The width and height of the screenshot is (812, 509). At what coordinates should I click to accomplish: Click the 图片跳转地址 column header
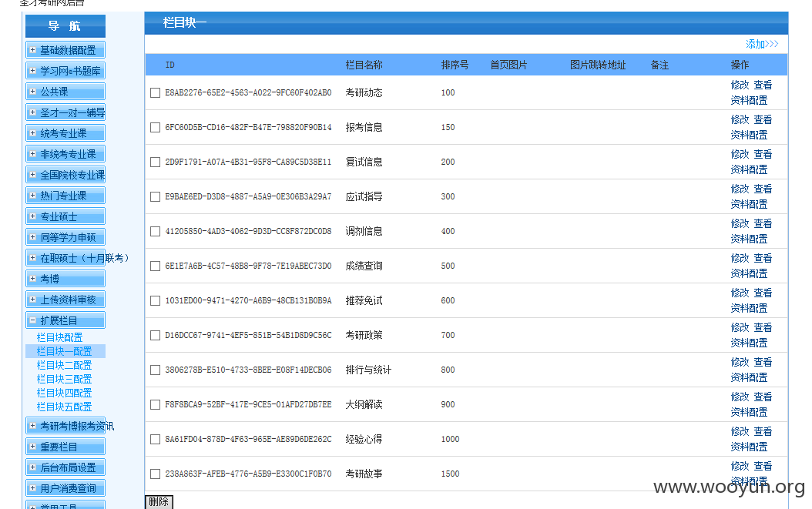[598, 65]
